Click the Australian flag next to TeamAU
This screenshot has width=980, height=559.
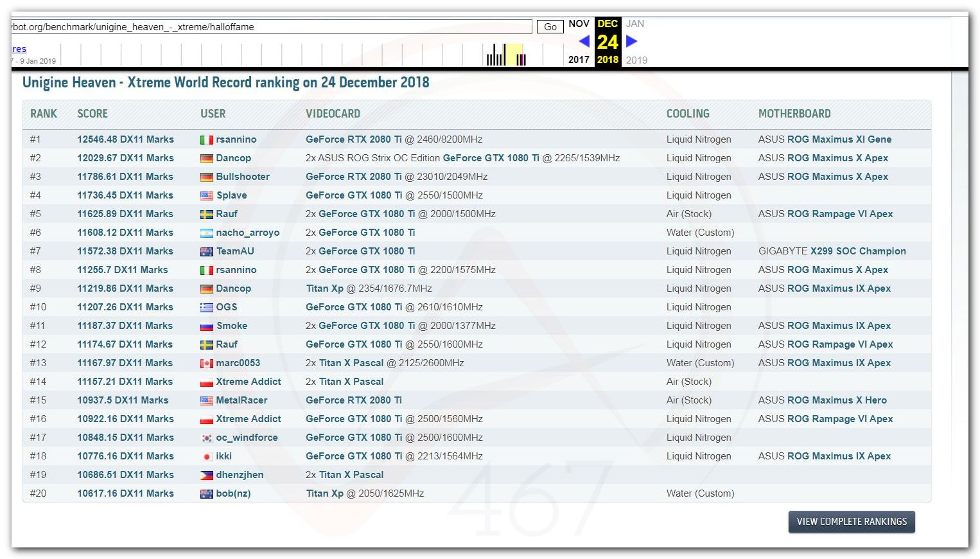pos(207,252)
